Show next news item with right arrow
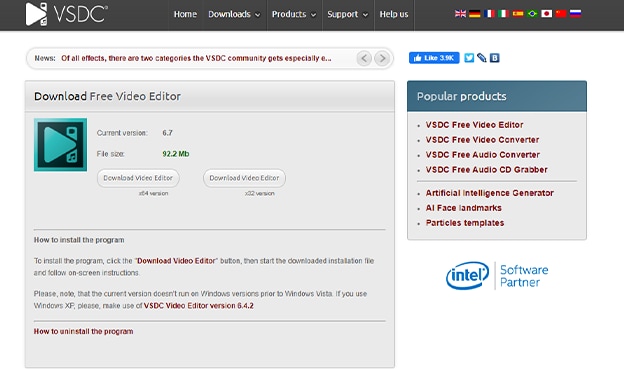This screenshot has width=624, height=369. tap(382, 58)
